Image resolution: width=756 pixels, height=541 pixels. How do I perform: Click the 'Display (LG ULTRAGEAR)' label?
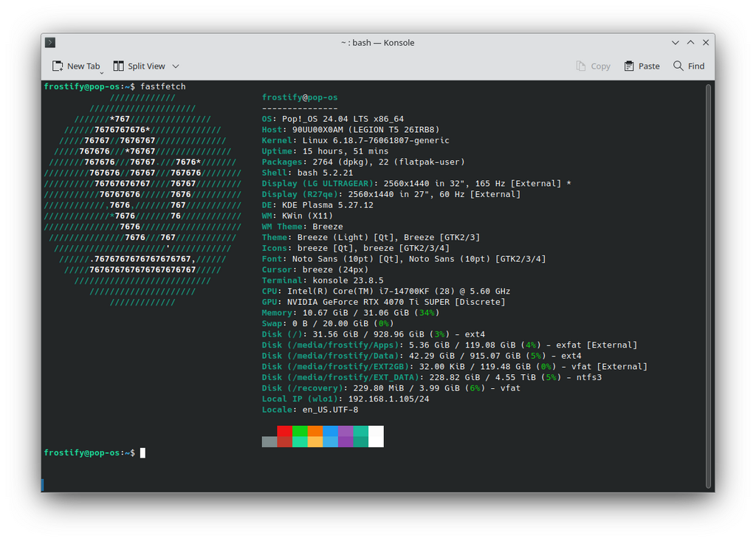tap(317, 183)
